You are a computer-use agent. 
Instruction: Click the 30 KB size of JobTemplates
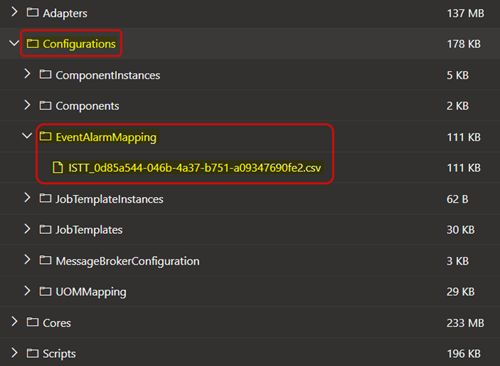coord(461,230)
